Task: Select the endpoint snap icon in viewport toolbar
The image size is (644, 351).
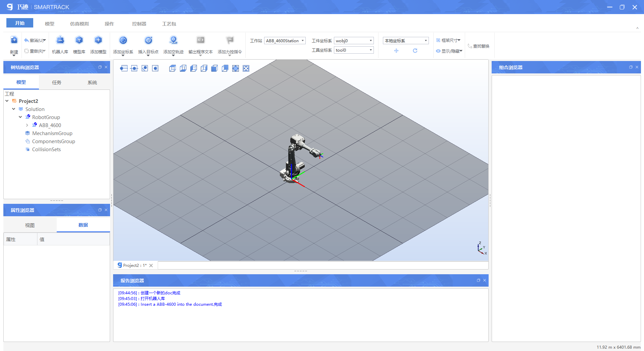Action: point(124,68)
